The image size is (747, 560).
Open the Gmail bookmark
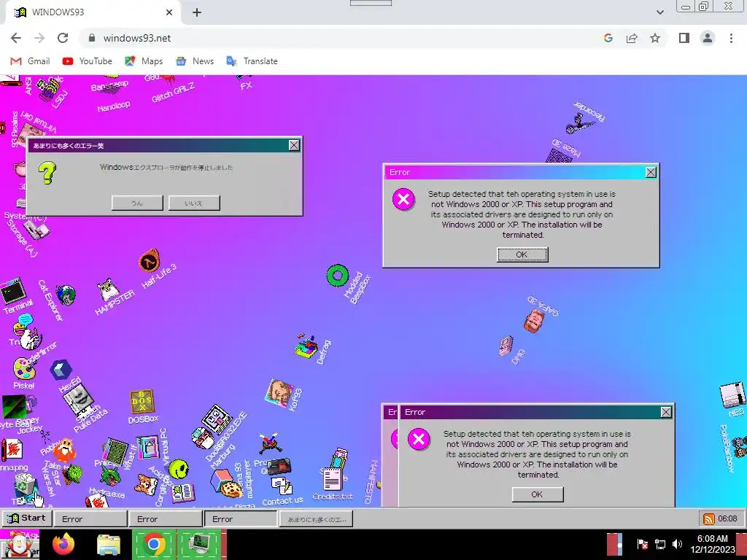pos(30,61)
